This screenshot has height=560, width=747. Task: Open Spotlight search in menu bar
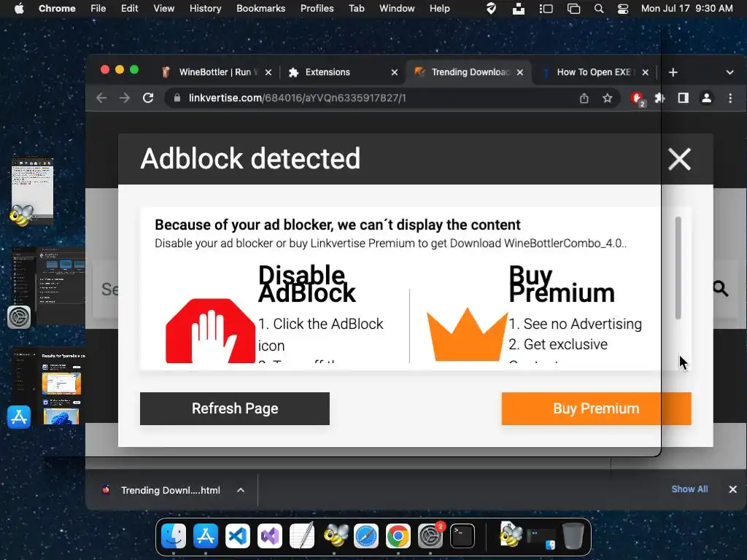(599, 9)
